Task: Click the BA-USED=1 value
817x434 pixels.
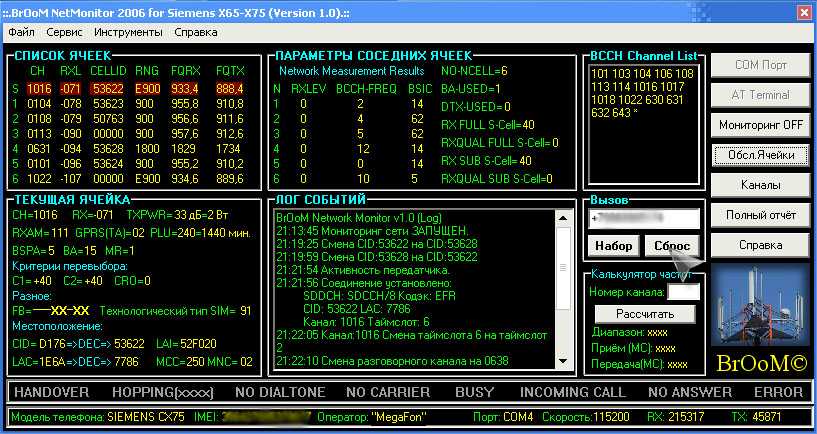Action: click(x=471, y=89)
